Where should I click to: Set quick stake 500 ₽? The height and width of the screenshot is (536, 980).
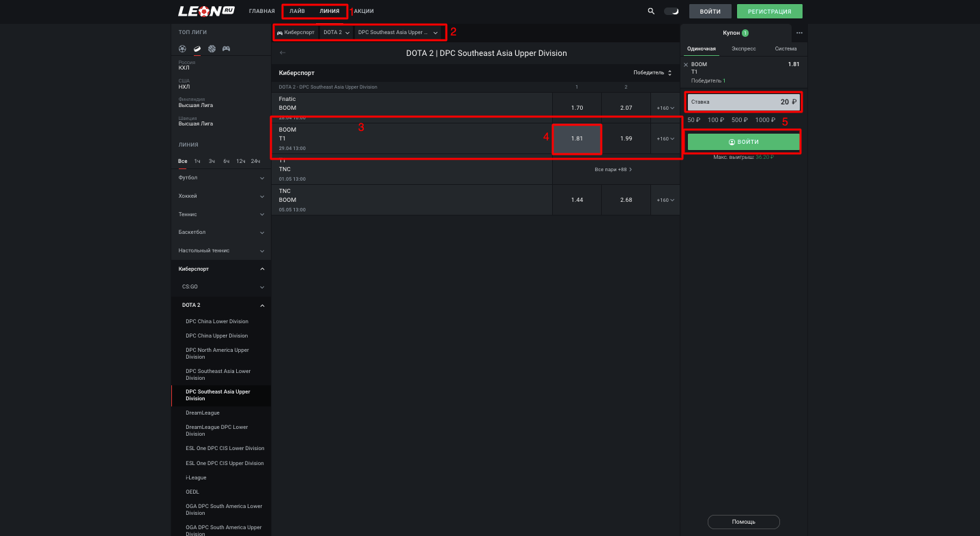[x=740, y=120]
